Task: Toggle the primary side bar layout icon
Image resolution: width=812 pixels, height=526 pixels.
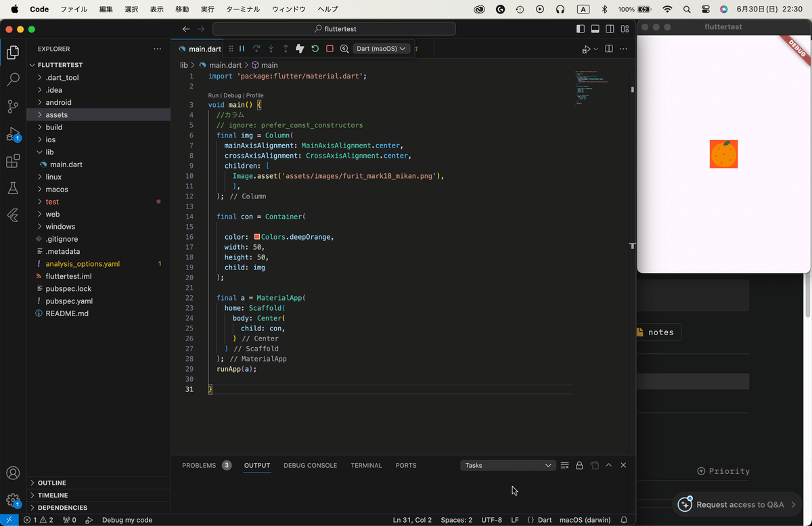Action: click(x=581, y=29)
